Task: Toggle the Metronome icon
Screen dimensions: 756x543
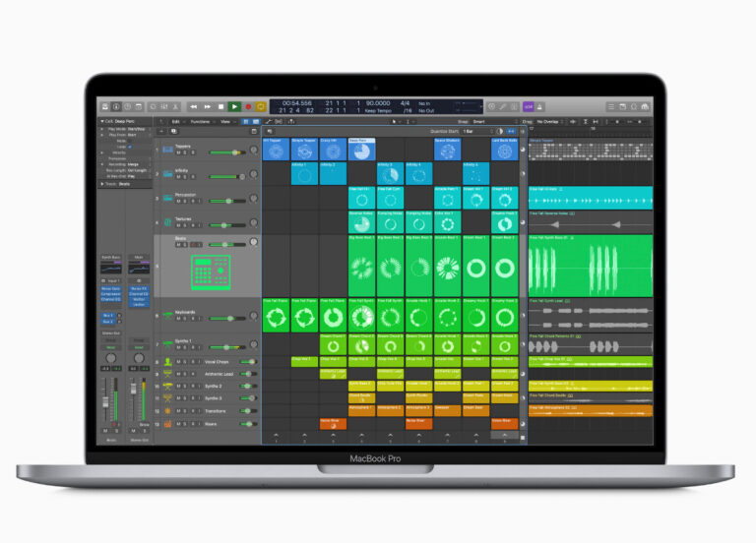Action: click(x=539, y=106)
